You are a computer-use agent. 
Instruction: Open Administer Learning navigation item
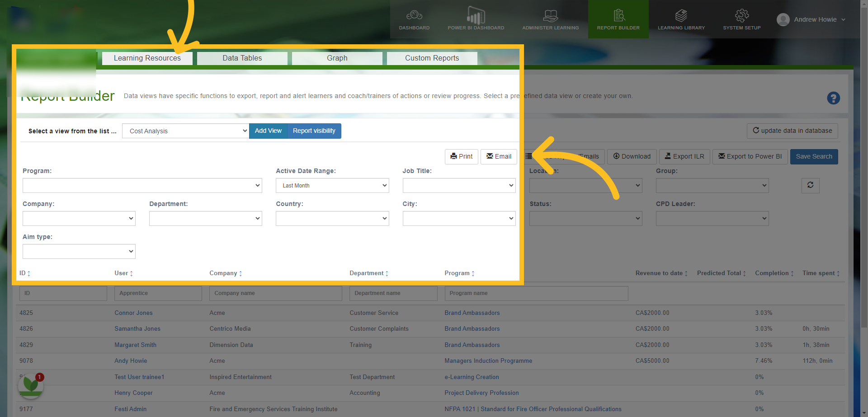coord(550,19)
